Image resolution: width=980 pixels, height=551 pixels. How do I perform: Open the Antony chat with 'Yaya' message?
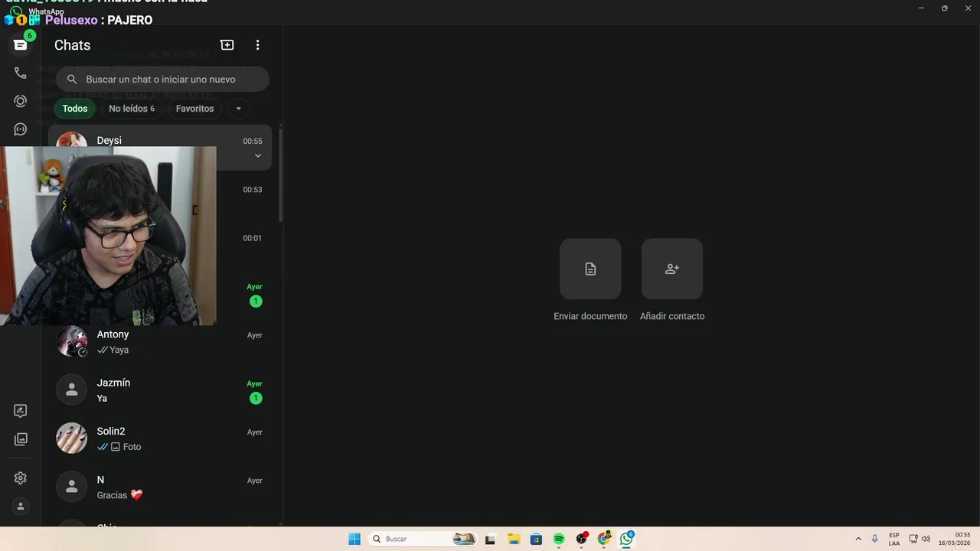[x=160, y=341]
